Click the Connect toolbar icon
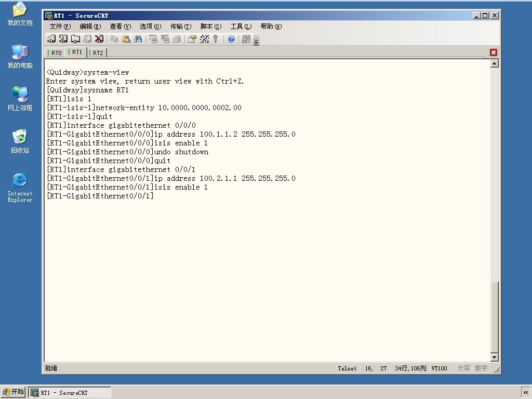The image size is (532, 399). point(51,39)
